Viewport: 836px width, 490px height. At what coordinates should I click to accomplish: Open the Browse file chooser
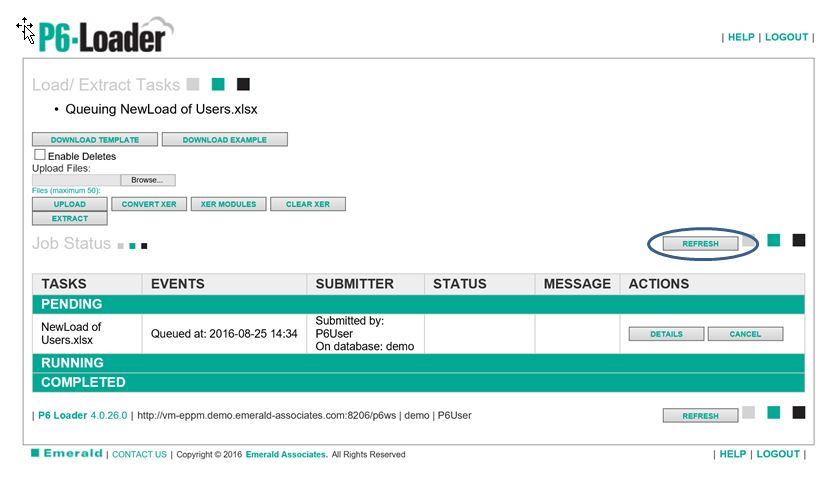[x=147, y=180]
